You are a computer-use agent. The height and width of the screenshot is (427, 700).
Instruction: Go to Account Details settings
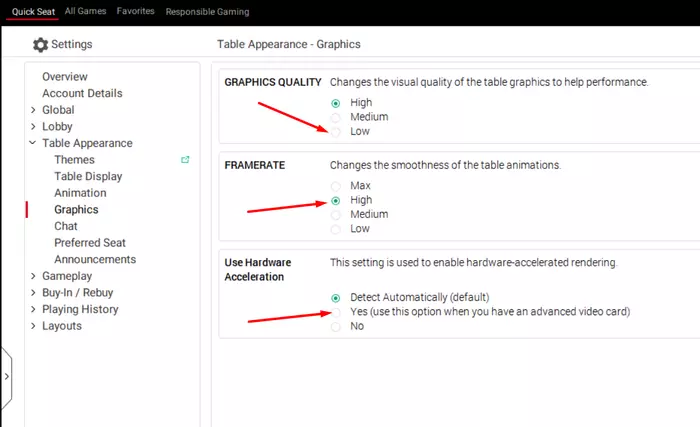(x=82, y=93)
